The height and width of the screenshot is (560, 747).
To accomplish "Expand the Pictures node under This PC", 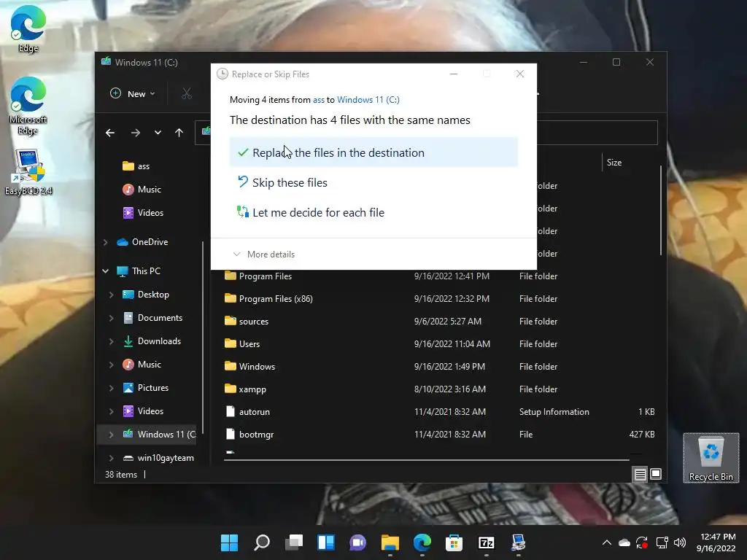I will [x=111, y=388].
